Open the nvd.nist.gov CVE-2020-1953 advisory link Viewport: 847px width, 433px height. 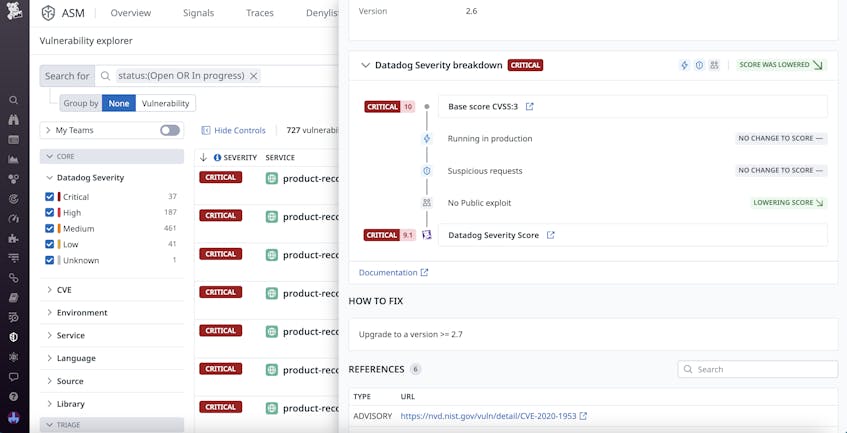(x=493, y=416)
